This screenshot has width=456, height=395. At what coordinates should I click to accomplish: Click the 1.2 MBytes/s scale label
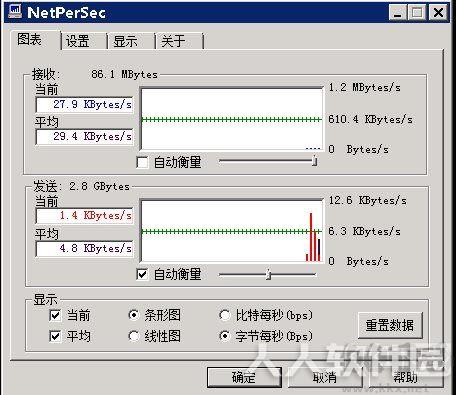[365, 88]
